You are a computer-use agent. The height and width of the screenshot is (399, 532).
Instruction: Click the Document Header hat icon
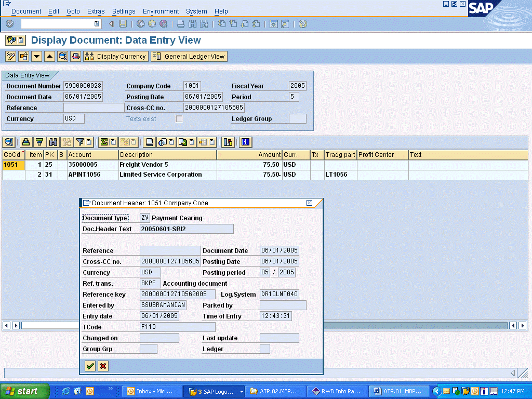pos(75,56)
